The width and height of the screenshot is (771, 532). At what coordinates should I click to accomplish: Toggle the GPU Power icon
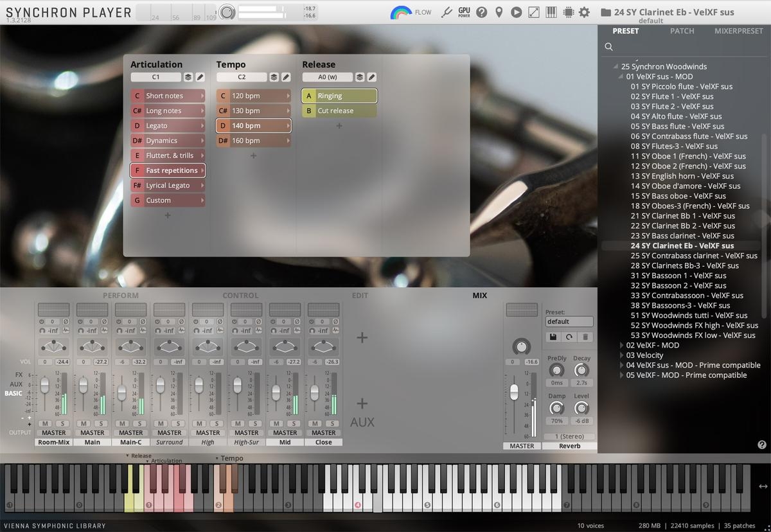(464, 12)
